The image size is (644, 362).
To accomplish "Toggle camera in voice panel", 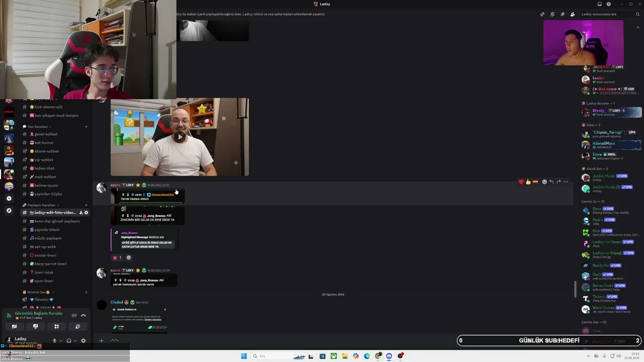I will pos(14,326).
